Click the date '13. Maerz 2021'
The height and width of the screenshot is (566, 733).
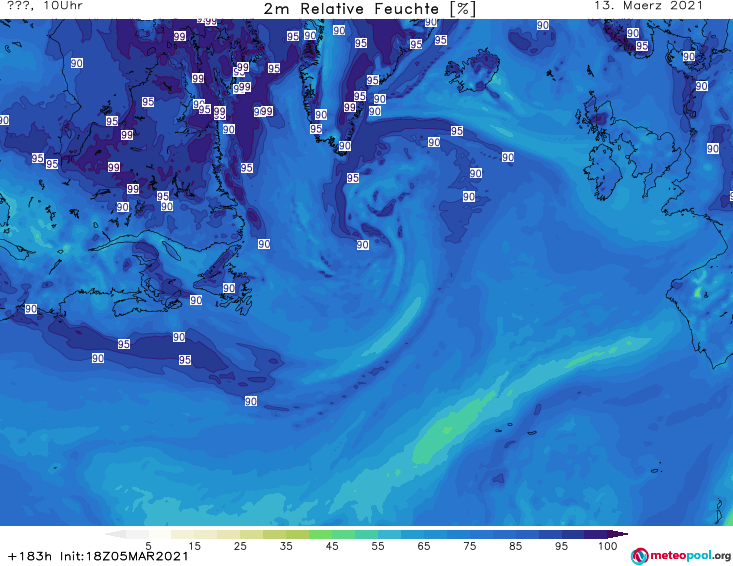[x=648, y=6]
